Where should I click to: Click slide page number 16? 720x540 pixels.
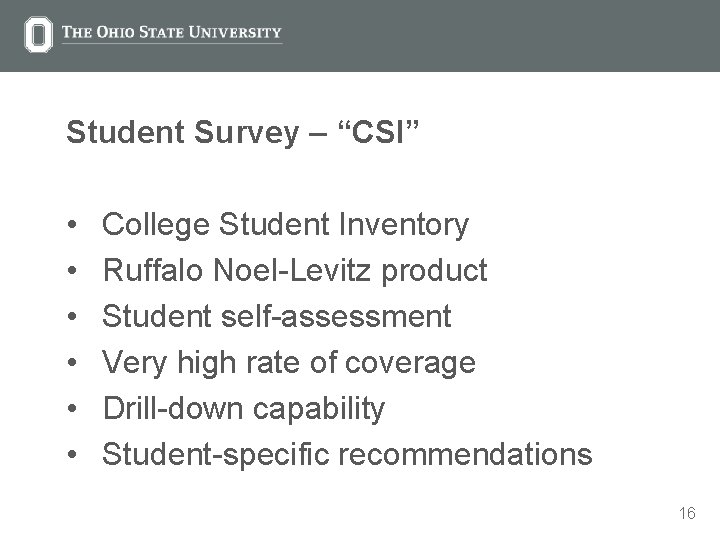tap(686, 514)
